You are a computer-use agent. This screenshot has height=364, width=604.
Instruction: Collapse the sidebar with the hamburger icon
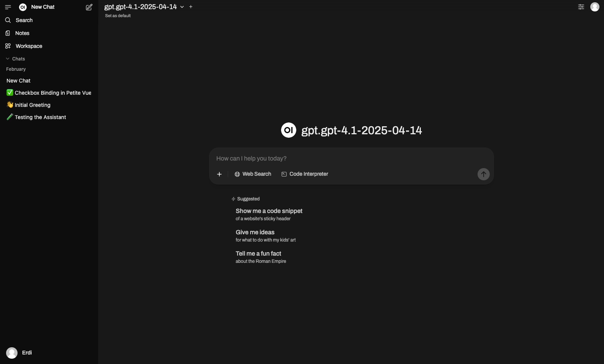[x=8, y=7]
